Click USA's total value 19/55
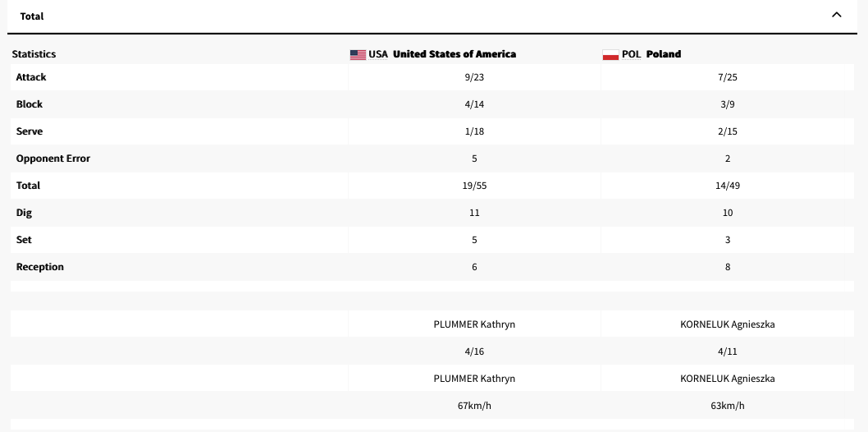The width and height of the screenshot is (868, 432). click(x=474, y=186)
